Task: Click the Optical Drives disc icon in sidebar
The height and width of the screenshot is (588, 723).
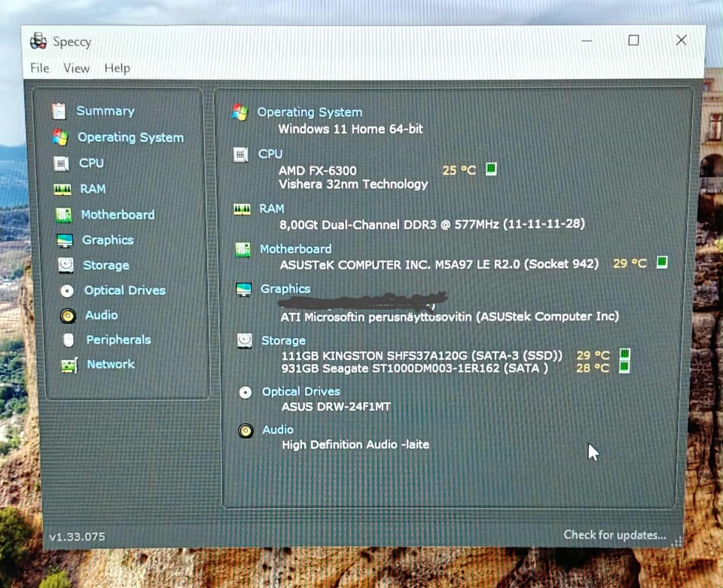Action: [x=67, y=291]
